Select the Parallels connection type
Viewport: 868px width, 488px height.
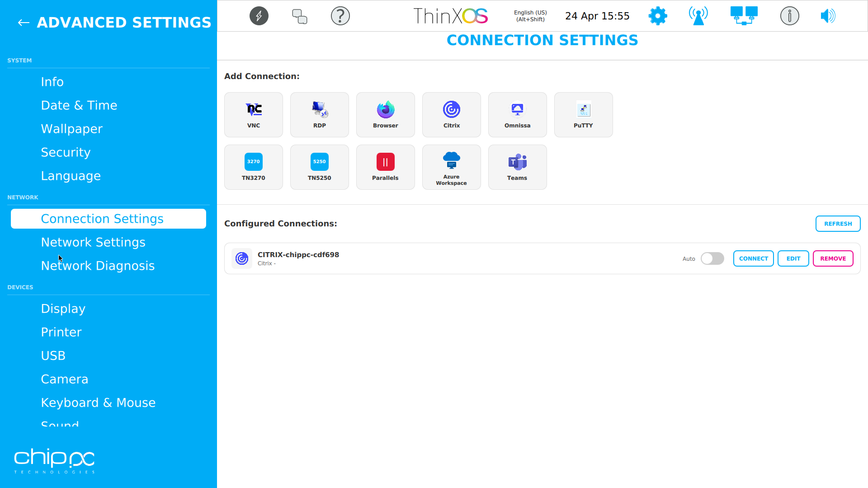[x=385, y=167]
